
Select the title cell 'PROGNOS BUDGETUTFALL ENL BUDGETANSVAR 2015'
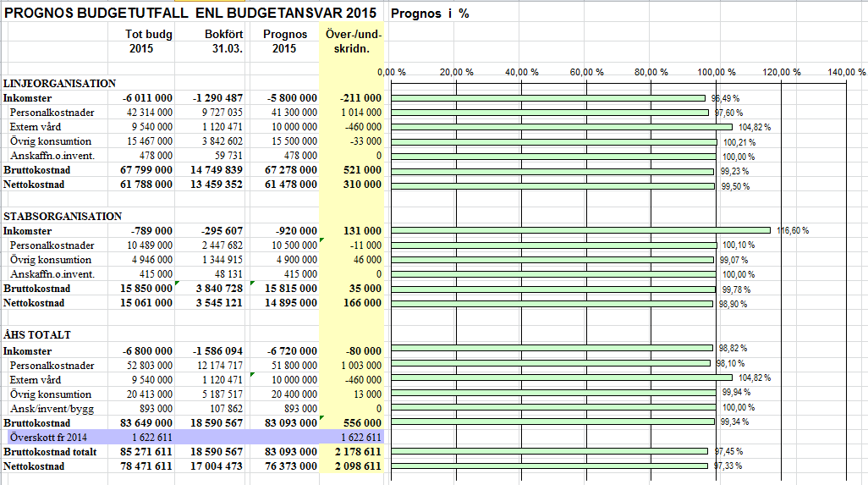tap(190, 13)
